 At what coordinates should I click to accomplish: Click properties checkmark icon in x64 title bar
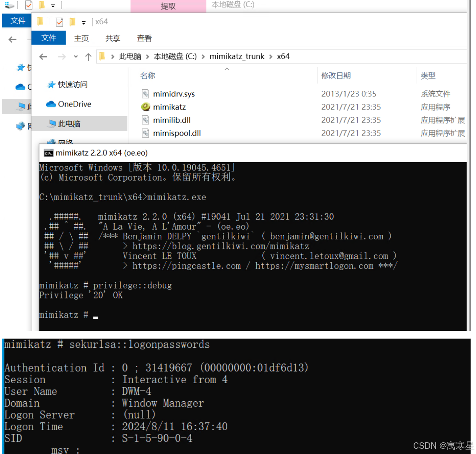pos(60,22)
